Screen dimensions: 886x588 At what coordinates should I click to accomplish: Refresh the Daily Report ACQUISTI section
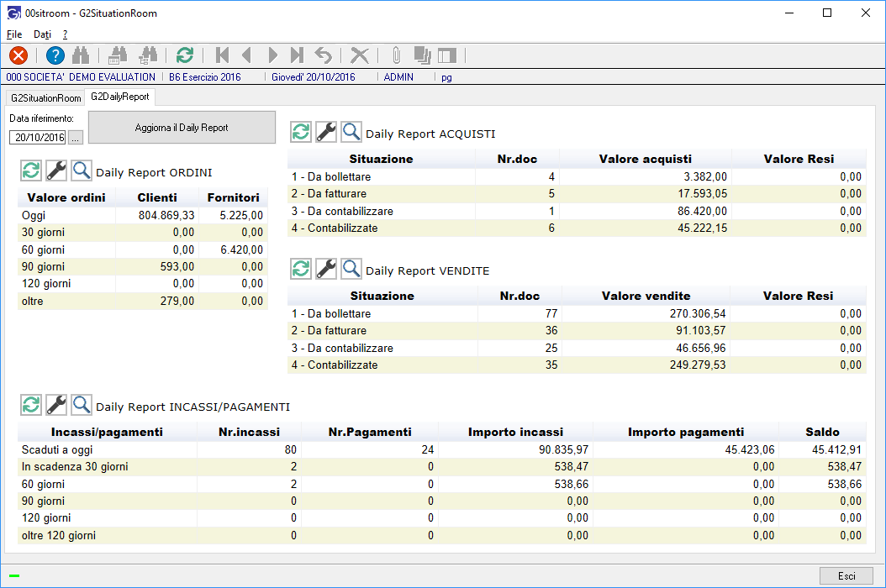(x=301, y=132)
